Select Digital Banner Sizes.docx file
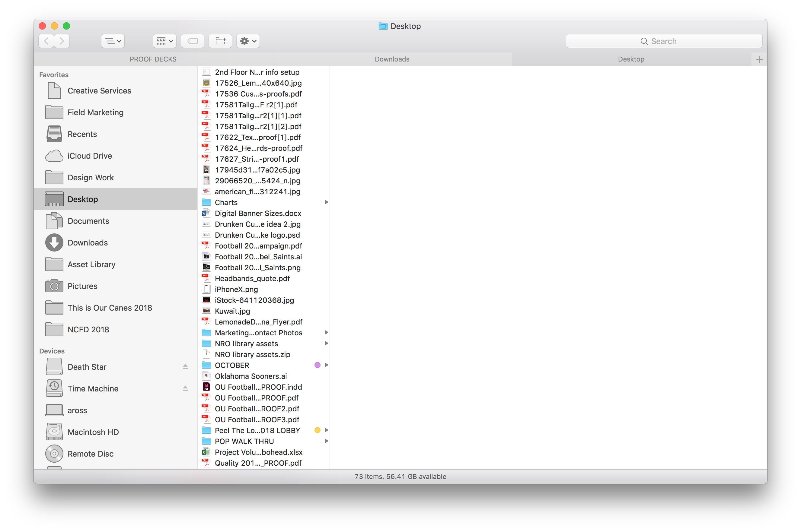The width and height of the screenshot is (801, 532). [x=258, y=214]
